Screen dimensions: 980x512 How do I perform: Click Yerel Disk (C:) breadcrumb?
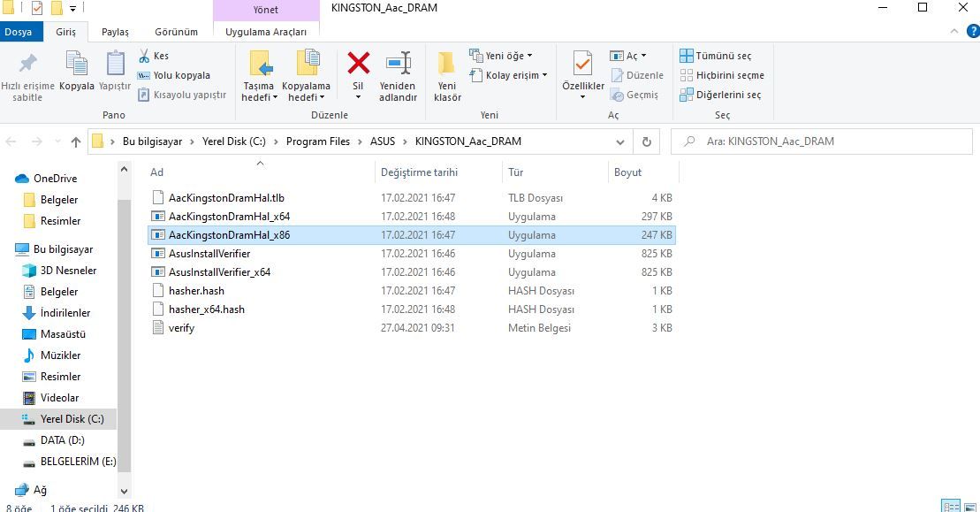click(234, 141)
